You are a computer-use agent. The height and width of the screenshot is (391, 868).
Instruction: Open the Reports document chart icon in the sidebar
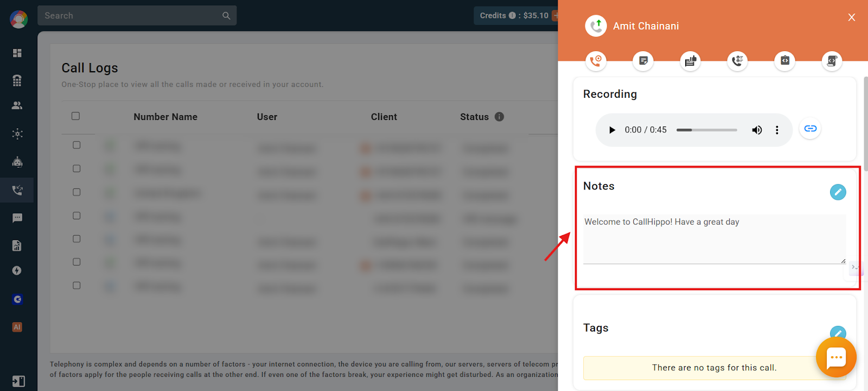[x=17, y=245]
